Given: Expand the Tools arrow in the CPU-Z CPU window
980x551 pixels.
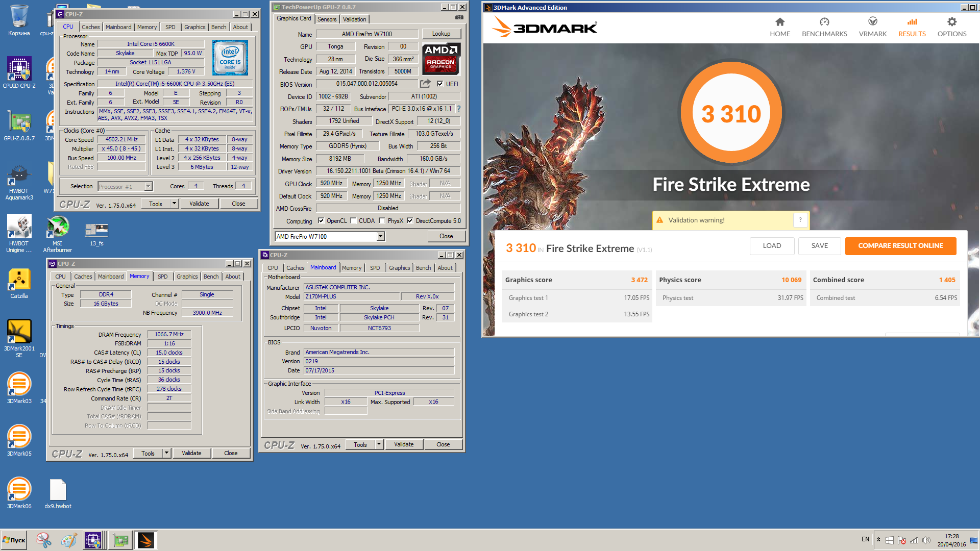Looking at the screenshot, I should tap(174, 204).
